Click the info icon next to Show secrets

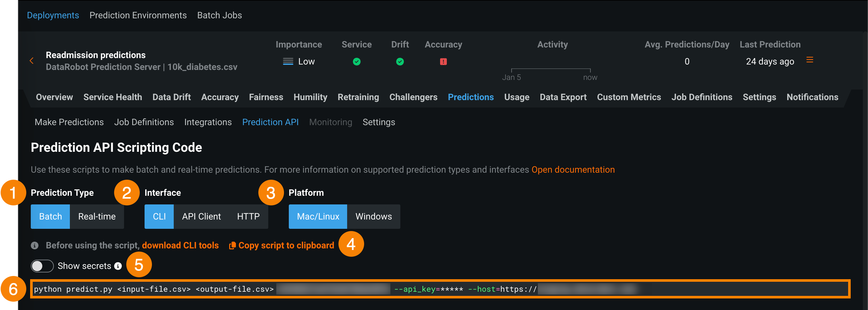[x=118, y=266]
